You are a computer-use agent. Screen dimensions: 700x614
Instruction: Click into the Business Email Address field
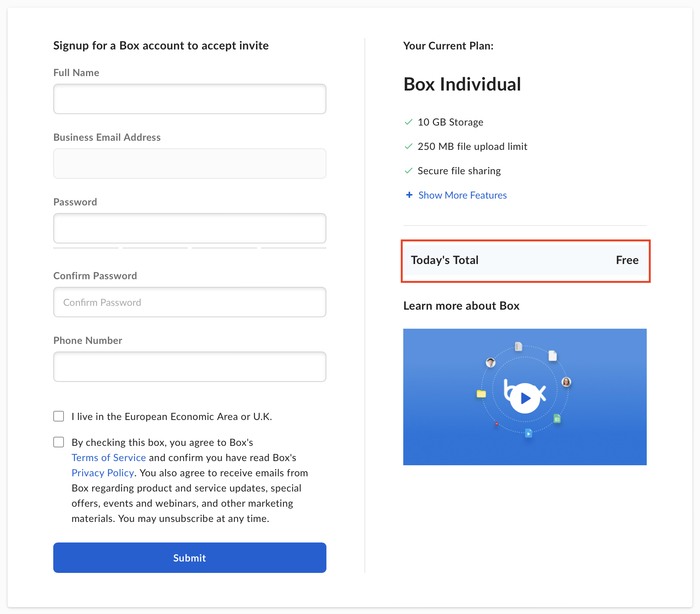190,164
